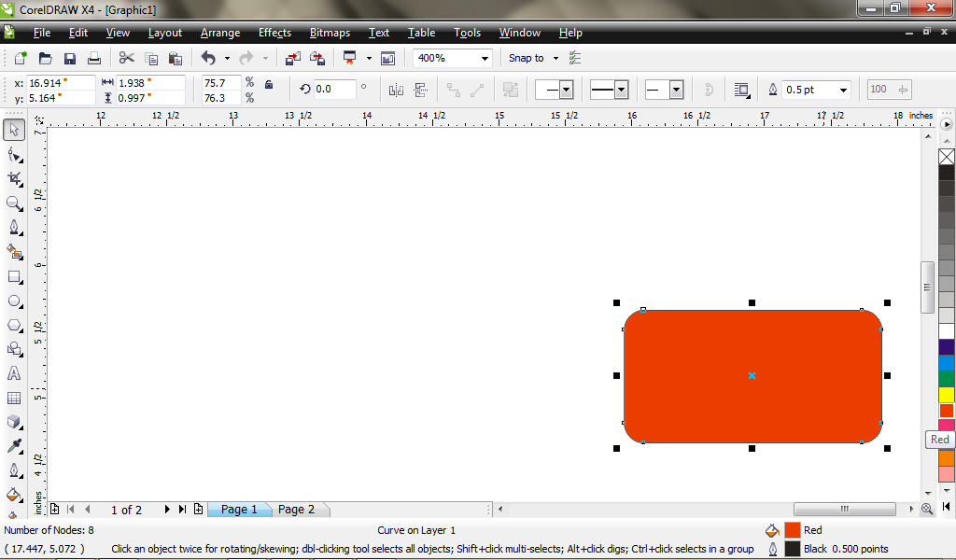Mirror the object vertically

[420, 91]
